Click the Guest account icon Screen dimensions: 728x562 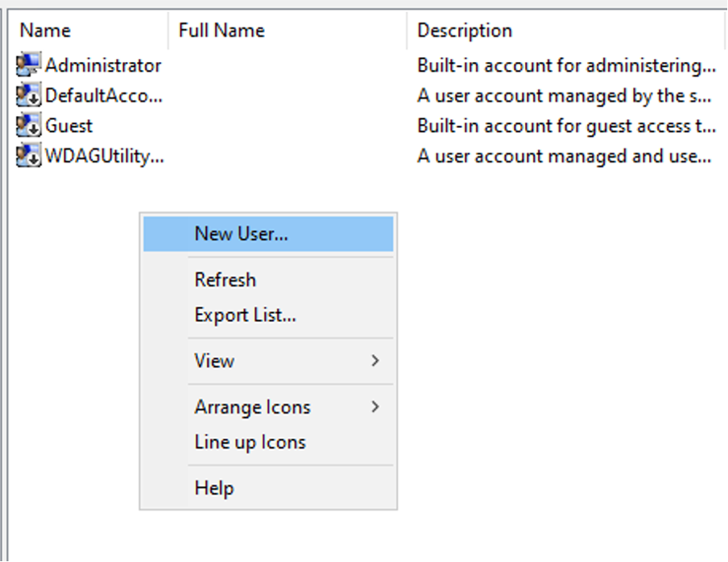pyautogui.click(x=28, y=126)
